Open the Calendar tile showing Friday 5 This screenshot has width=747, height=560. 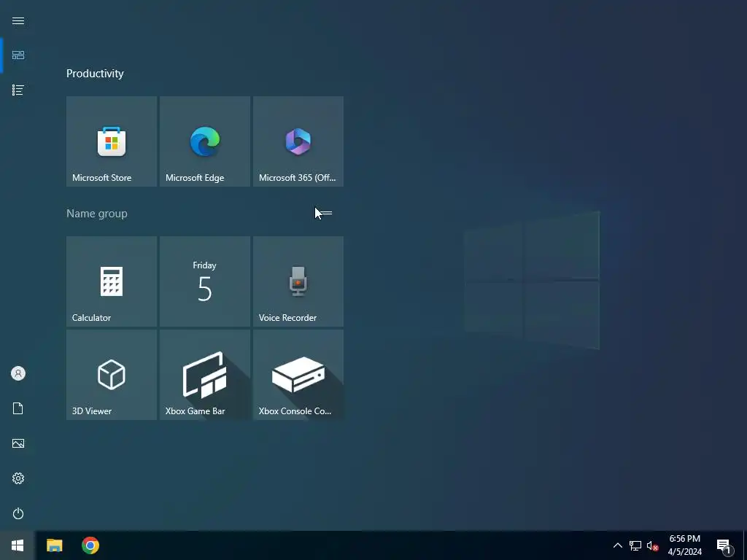(205, 281)
